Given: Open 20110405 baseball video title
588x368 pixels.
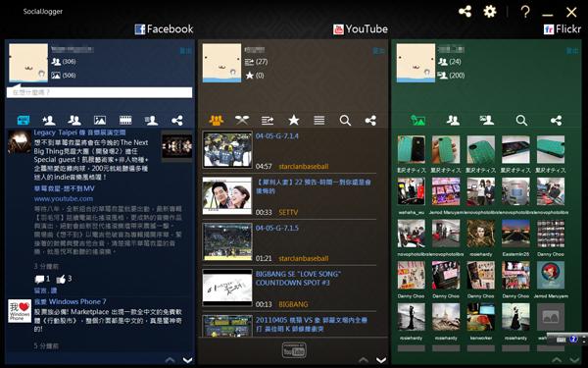Looking at the screenshot, I should (312, 325).
